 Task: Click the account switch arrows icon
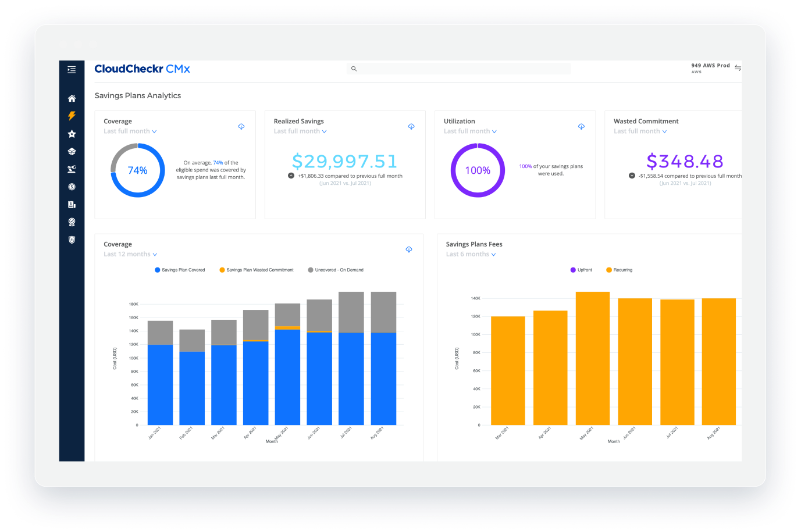[738, 68]
